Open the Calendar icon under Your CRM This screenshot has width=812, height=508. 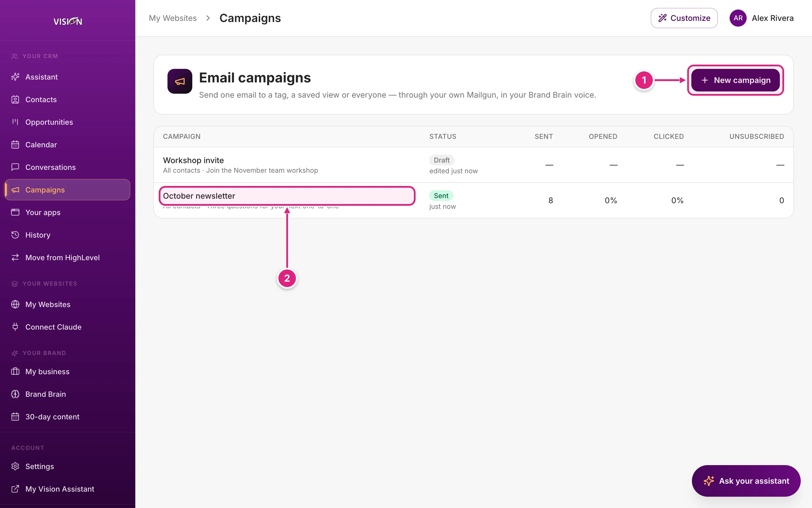coord(15,144)
